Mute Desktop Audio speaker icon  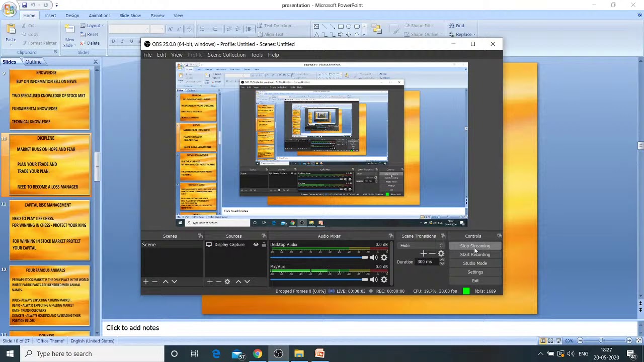374,257
